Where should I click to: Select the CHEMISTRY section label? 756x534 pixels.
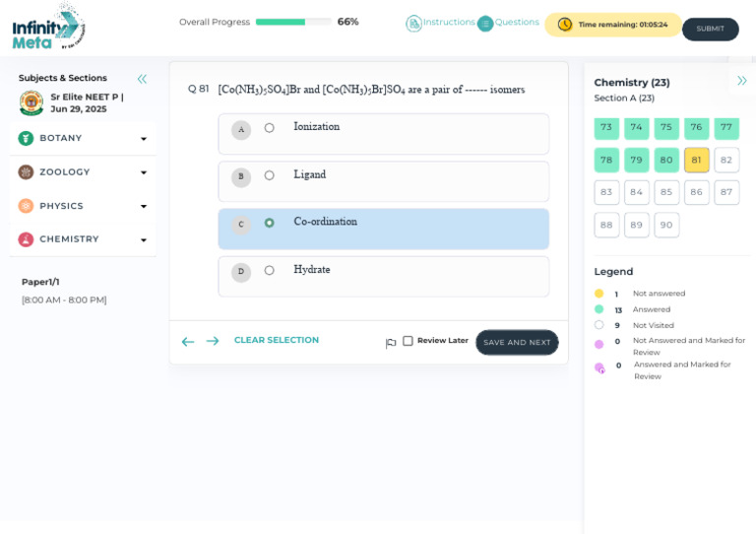point(69,238)
